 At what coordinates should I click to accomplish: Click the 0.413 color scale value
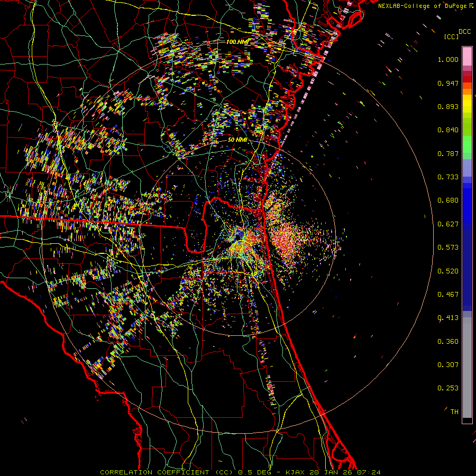pos(448,318)
